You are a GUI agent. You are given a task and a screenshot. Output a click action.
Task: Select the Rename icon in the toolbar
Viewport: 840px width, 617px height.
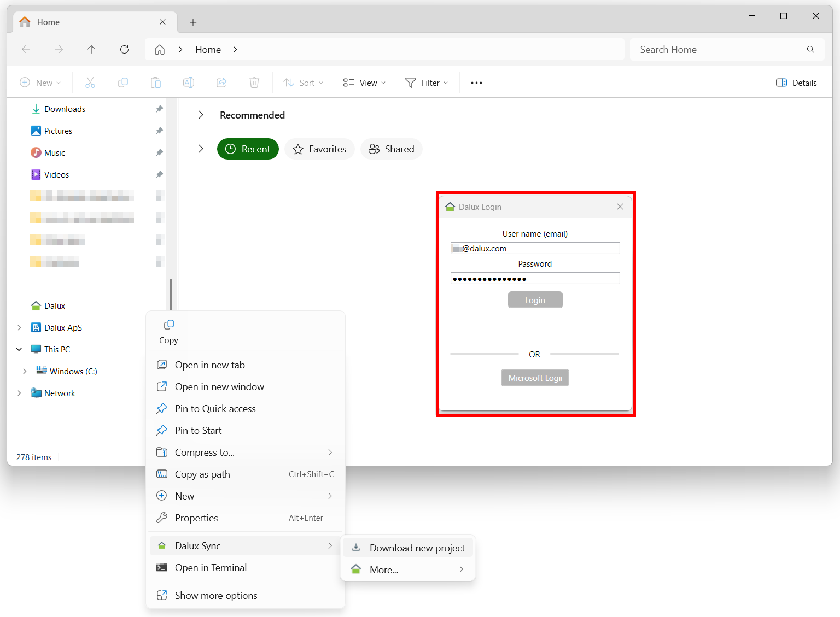(x=188, y=82)
